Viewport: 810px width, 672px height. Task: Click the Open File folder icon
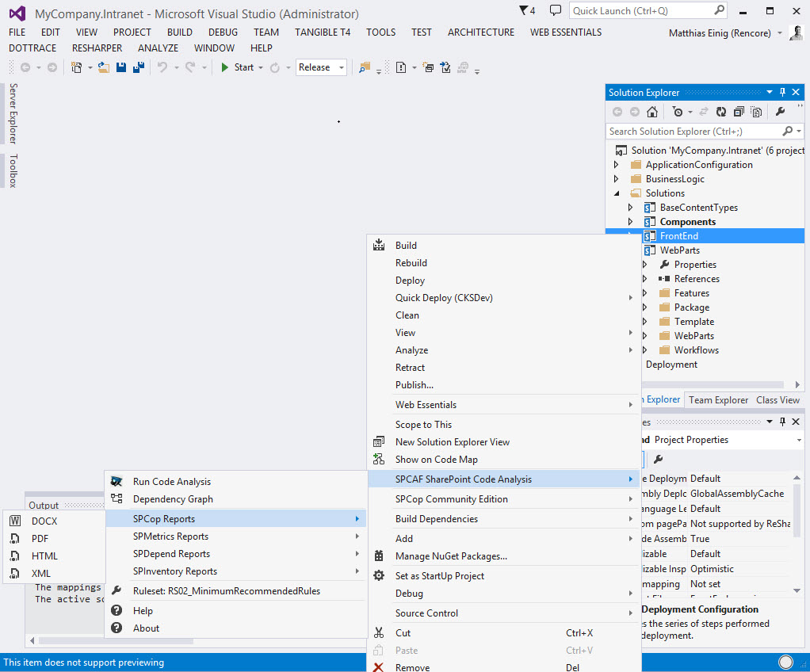103,67
